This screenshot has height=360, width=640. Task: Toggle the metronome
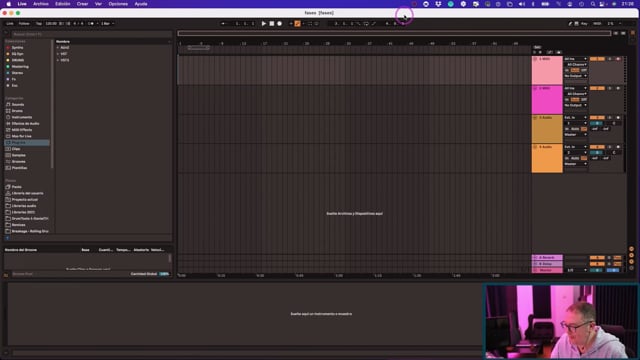point(91,24)
